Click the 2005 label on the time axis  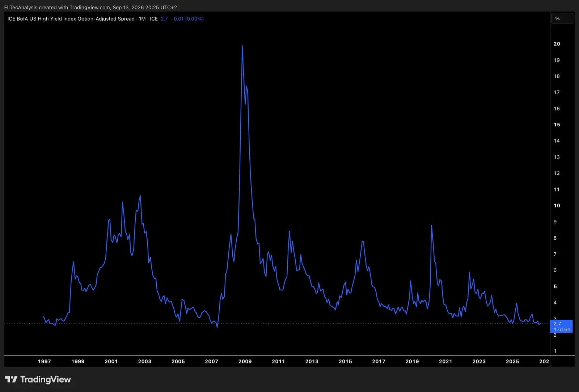[x=178, y=361]
